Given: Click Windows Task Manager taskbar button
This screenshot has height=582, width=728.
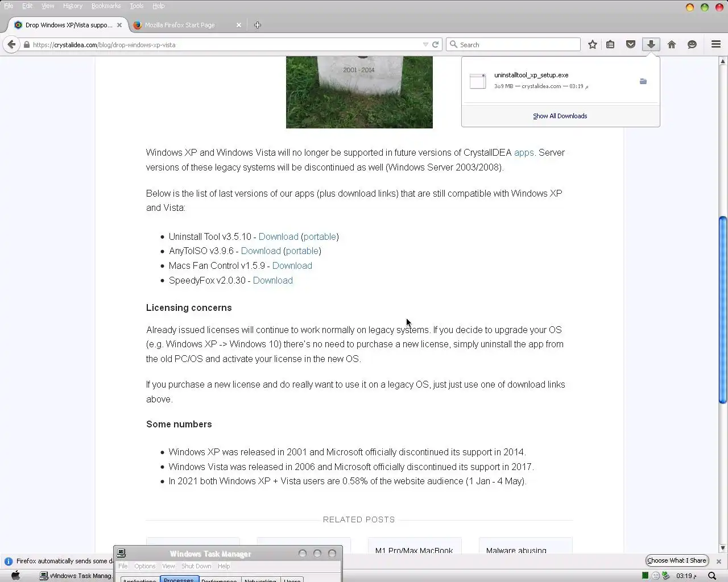Looking at the screenshot, I should coord(76,576).
